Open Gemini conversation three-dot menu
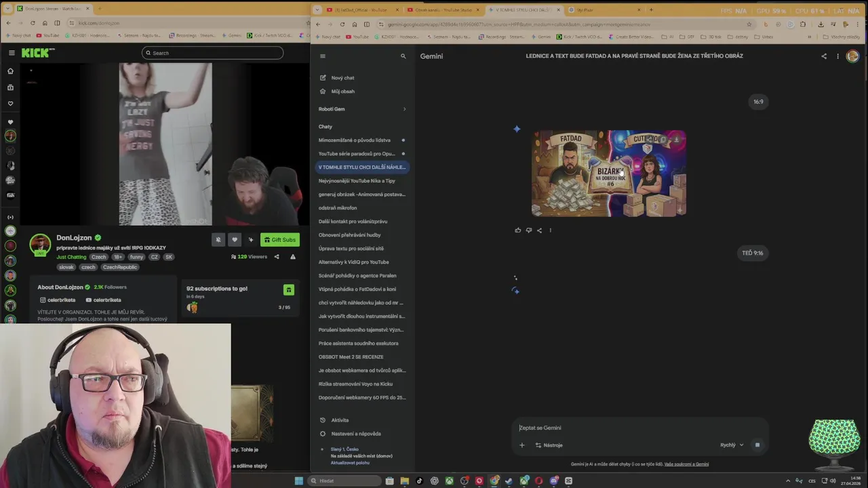The image size is (868, 488). (837, 56)
